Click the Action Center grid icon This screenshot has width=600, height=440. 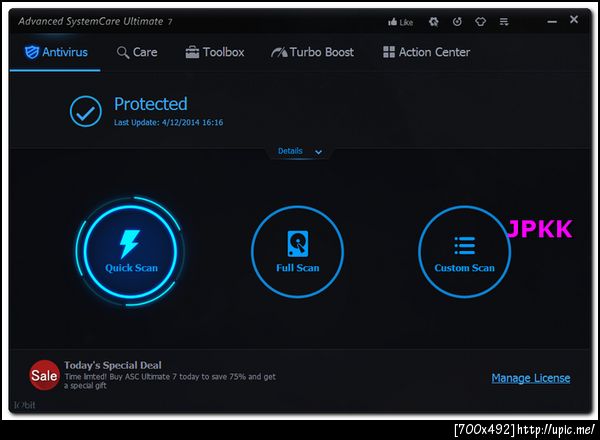click(389, 52)
